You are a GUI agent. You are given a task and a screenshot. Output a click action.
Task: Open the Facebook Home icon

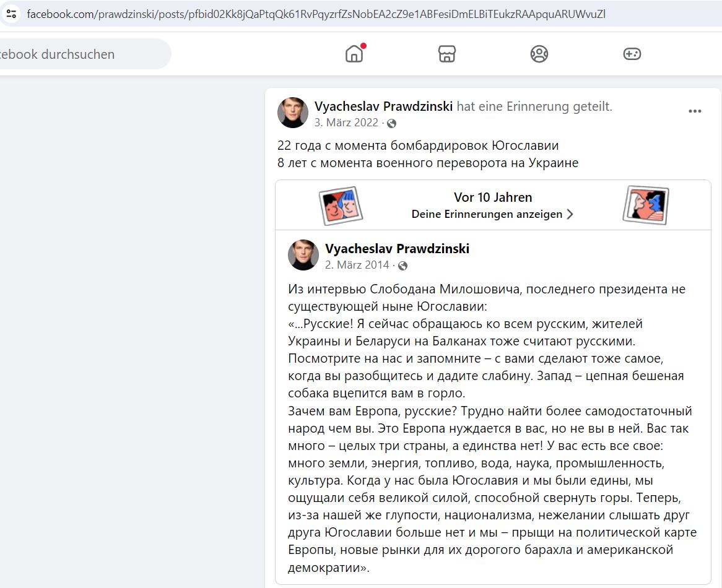tap(354, 54)
